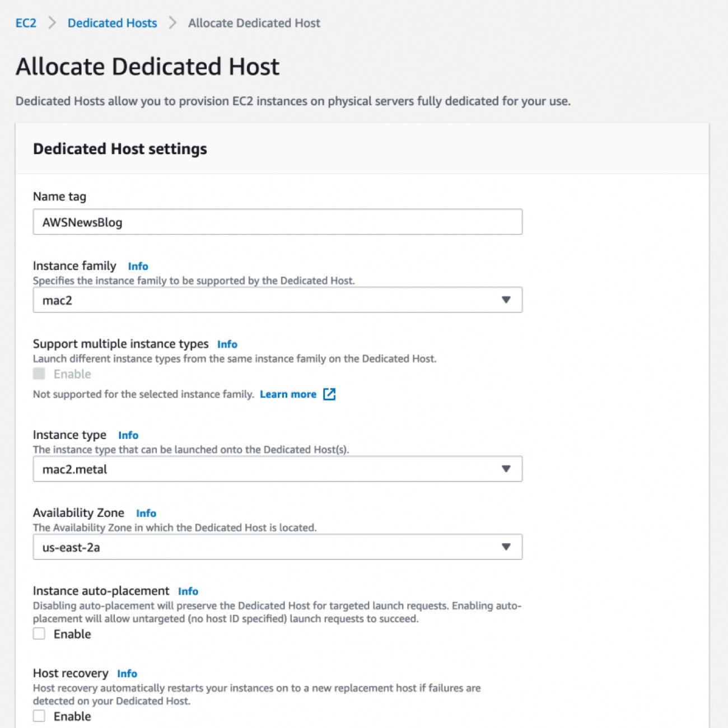Click the Instance type dropdown arrow
728x728 pixels.
point(506,469)
